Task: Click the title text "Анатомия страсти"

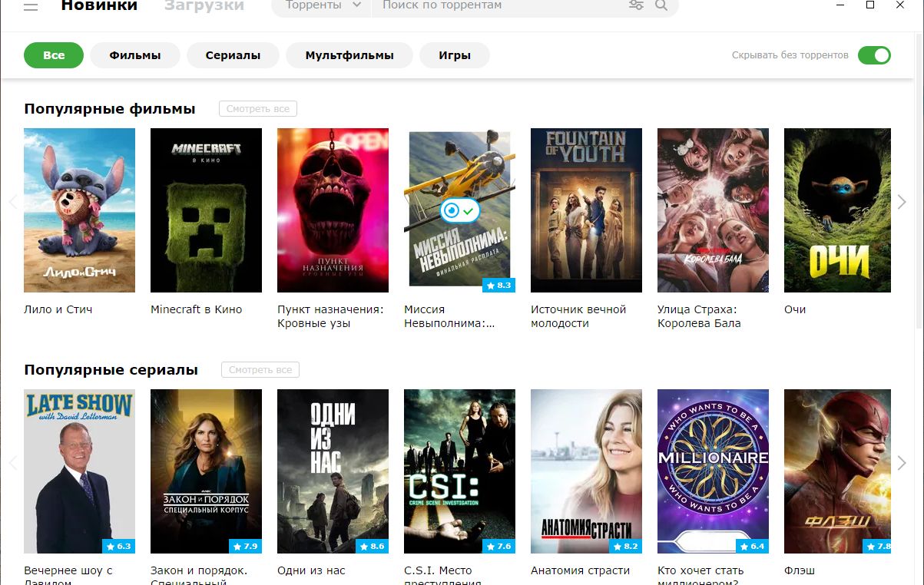Action: click(581, 570)
